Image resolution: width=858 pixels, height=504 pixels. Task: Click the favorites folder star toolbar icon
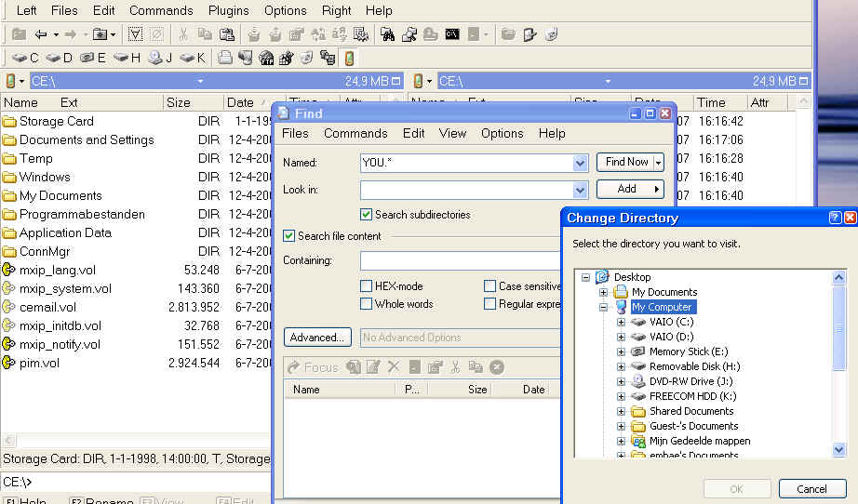tap(101, 34)
